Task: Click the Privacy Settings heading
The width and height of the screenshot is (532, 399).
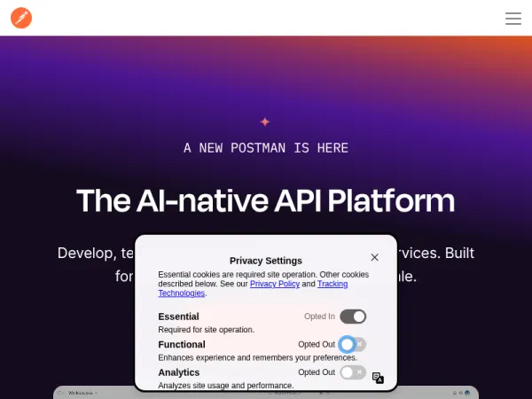Action: coord(266,261)
